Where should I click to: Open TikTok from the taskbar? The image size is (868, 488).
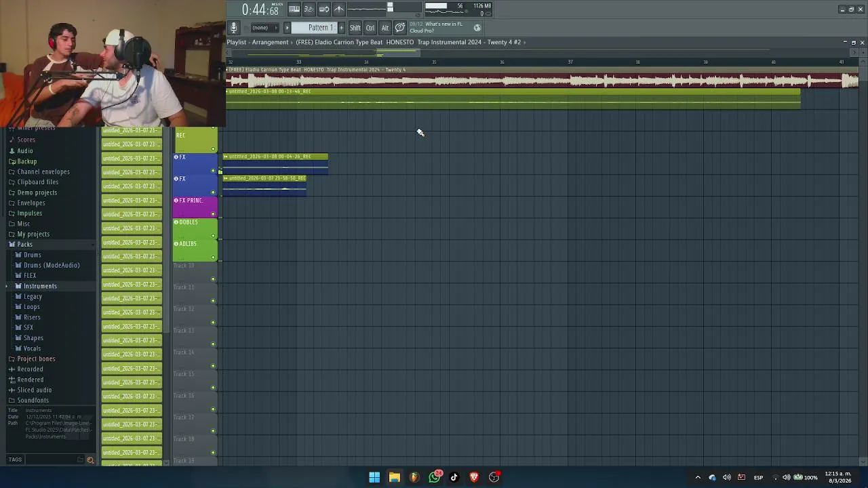coord(454,477)
